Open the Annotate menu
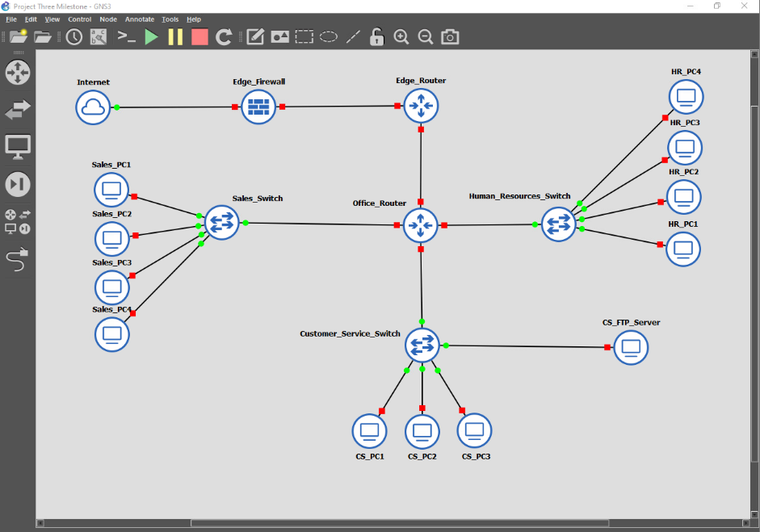Screen dimensions: 760x532 139,19
